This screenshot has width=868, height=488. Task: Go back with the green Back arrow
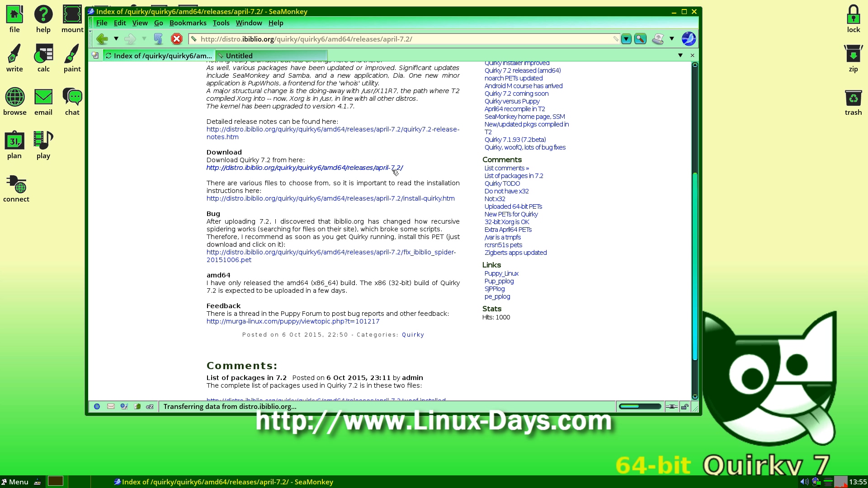[102, 39]
